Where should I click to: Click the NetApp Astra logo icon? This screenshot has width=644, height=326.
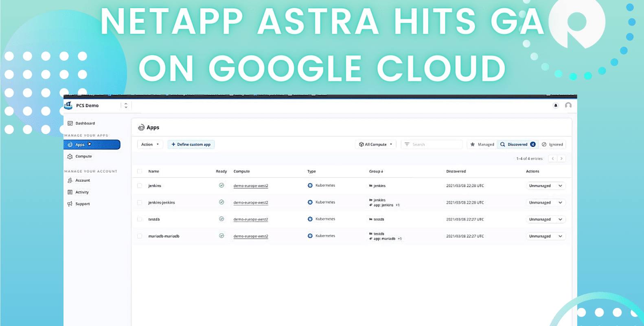(68, 106)
